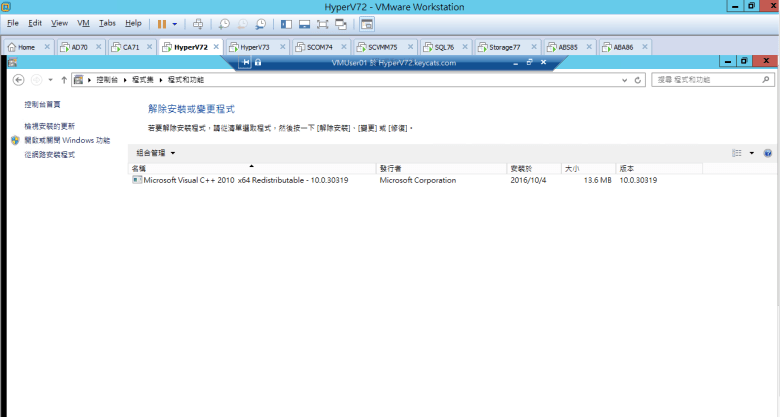Take a VM snapshot using the toolbar icon

(224, 23)
